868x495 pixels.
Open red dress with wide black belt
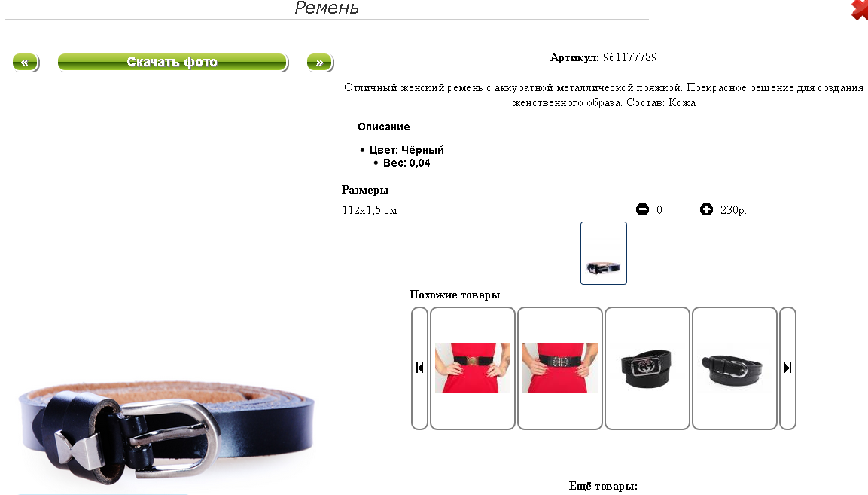click(560, 368)
